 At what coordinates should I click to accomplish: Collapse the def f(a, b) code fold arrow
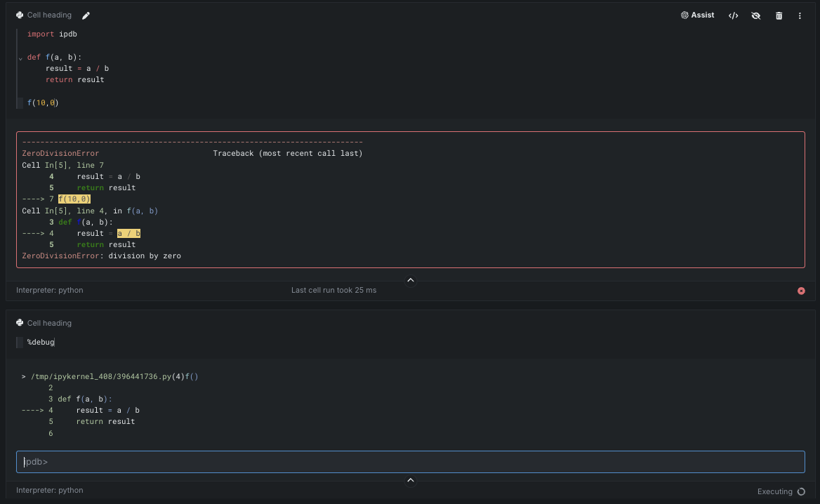(20, 58)
